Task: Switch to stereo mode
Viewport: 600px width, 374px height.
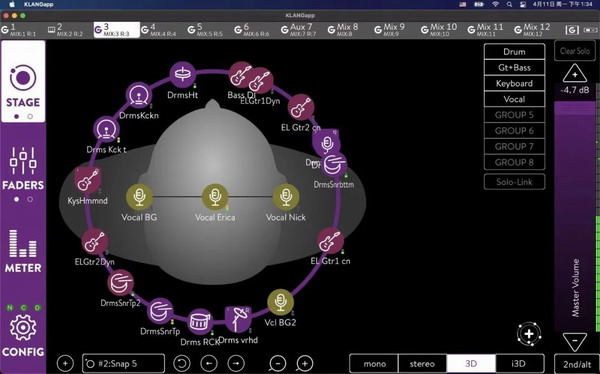Action: click(422, 364)
